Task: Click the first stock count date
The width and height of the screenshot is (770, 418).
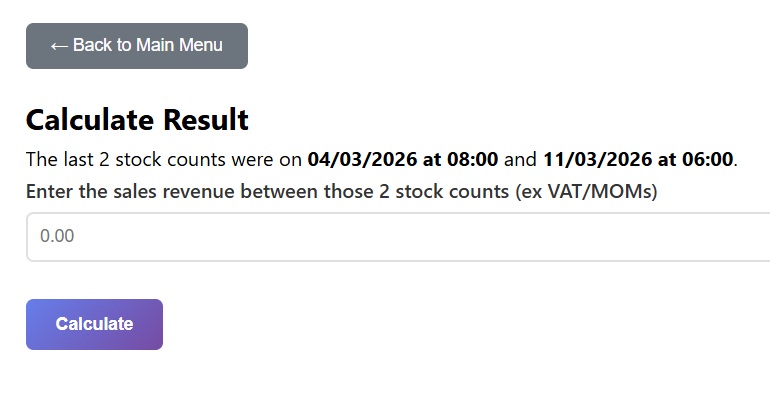Action: click(x=402, y=159)
